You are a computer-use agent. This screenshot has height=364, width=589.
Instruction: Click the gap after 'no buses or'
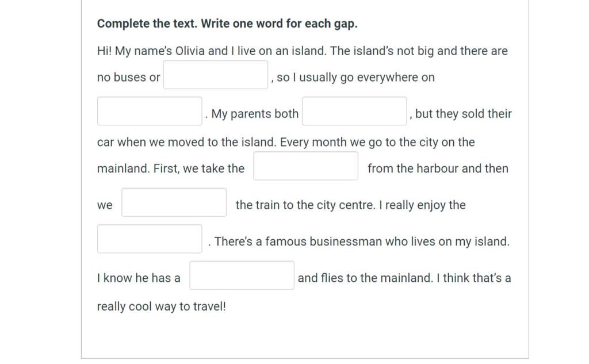click(x=216, y=75)
